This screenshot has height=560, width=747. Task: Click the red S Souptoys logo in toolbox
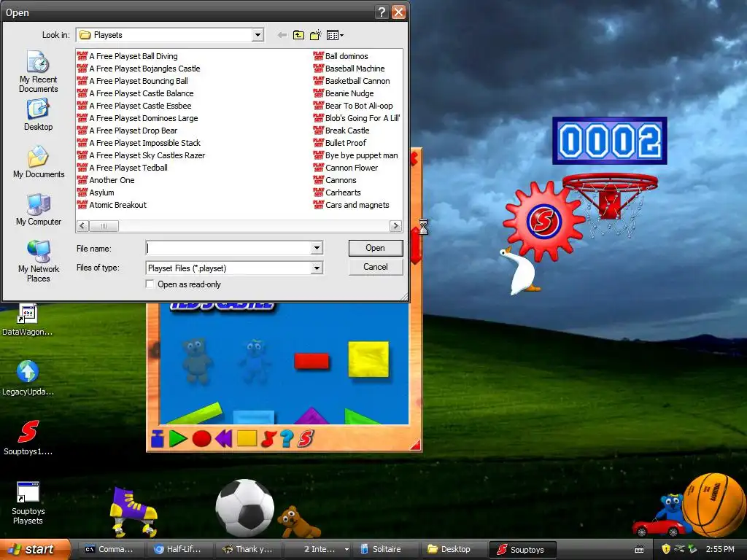tap(306, 438)
